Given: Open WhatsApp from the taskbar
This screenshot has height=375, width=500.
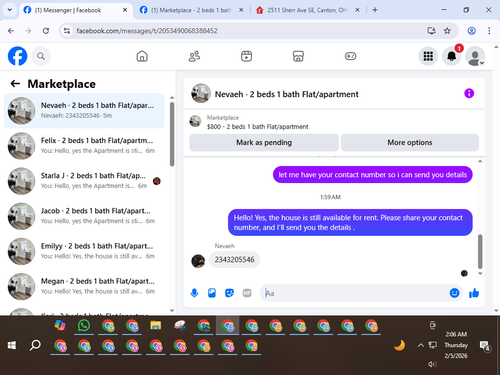Looking at the screenshot, I should point(84,325).
